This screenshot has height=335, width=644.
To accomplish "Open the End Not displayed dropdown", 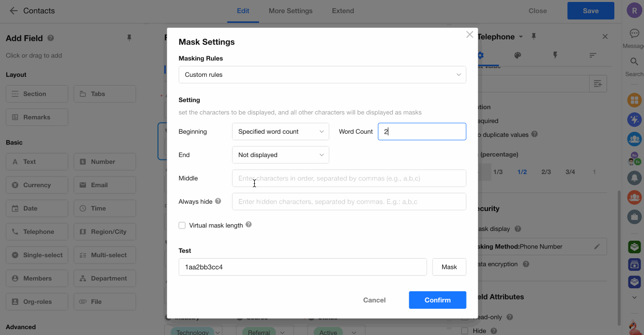I will [280, 155].
